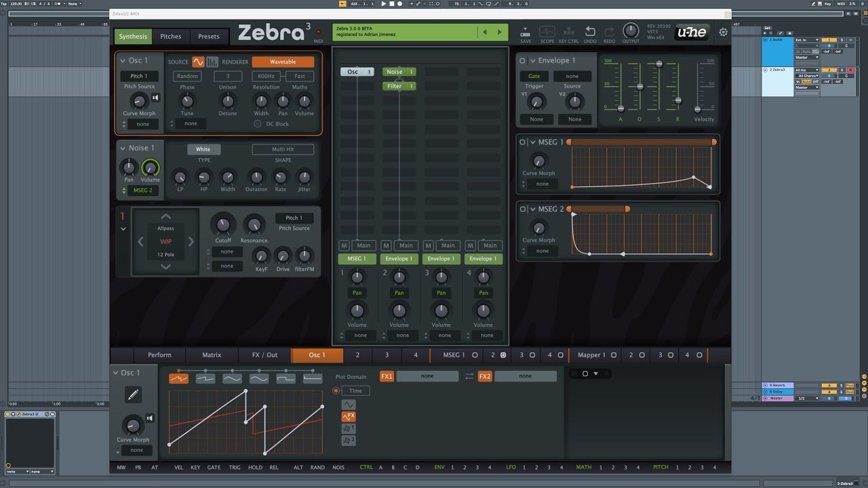Viewport: 868px width, 488px height.
Task: Click the pencil edit icon in Osc 1 editor
Action: click(x=133, y=394)
